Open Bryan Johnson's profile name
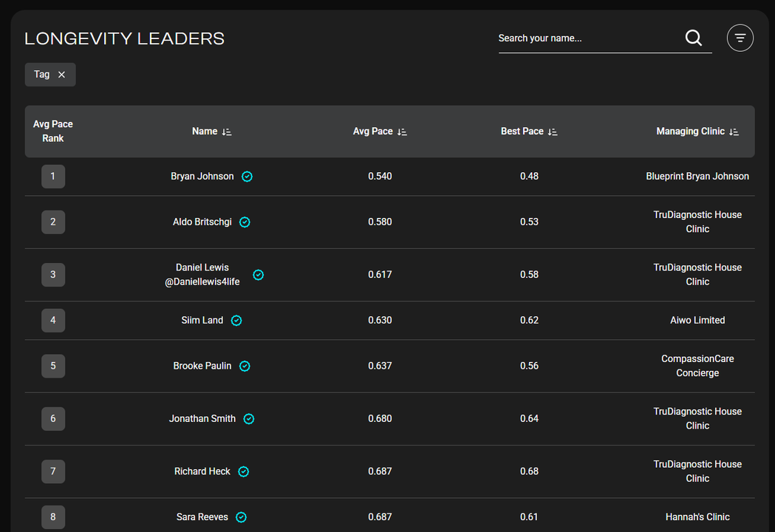Viewport: 775px width, 532px height. coord(202,177)
